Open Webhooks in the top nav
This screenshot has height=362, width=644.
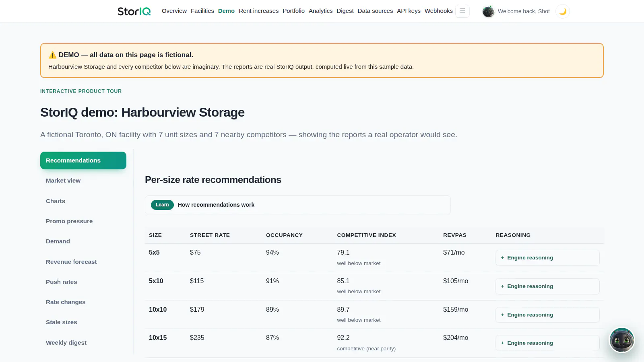click(439, 11)
